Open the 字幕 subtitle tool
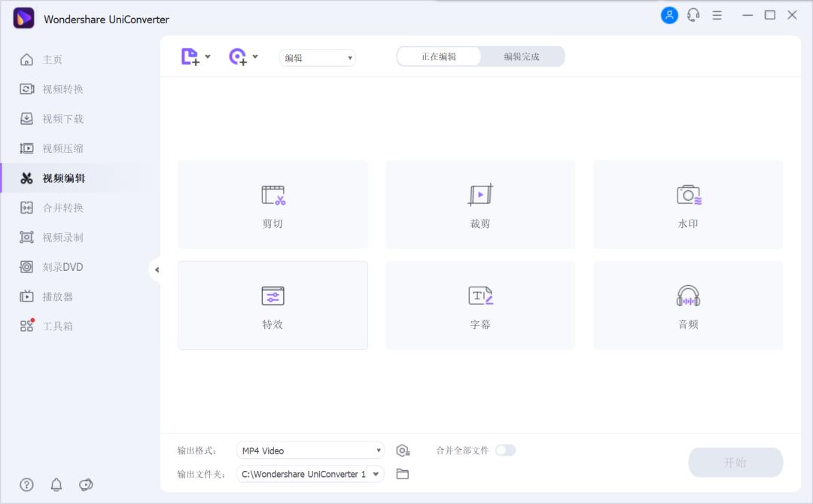 [x=480, y=305]
